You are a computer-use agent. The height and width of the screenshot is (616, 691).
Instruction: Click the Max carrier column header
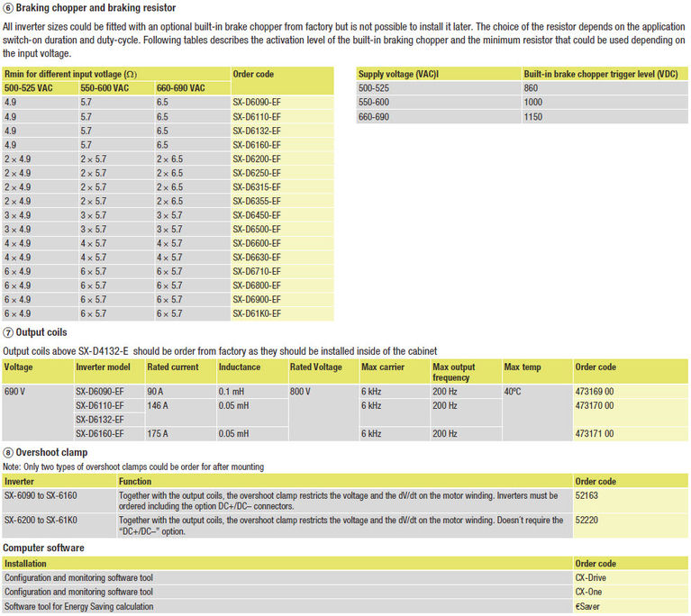point(383,367)
